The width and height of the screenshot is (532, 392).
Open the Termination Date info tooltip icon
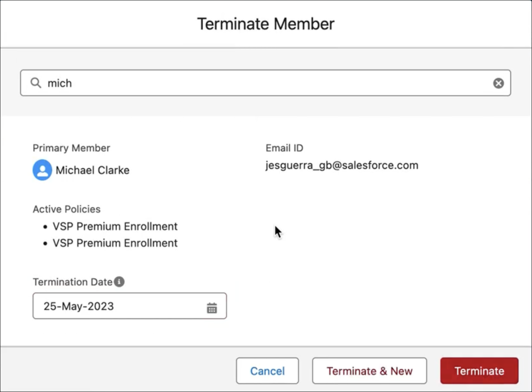[x=119, y=282]
